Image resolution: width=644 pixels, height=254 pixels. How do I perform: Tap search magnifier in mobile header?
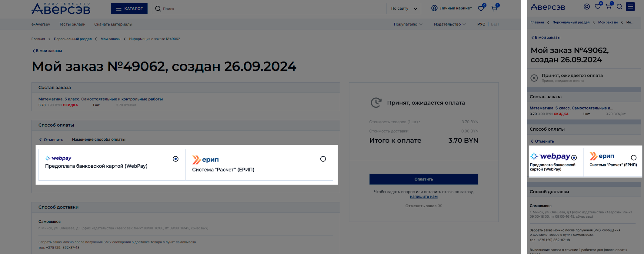619,7
